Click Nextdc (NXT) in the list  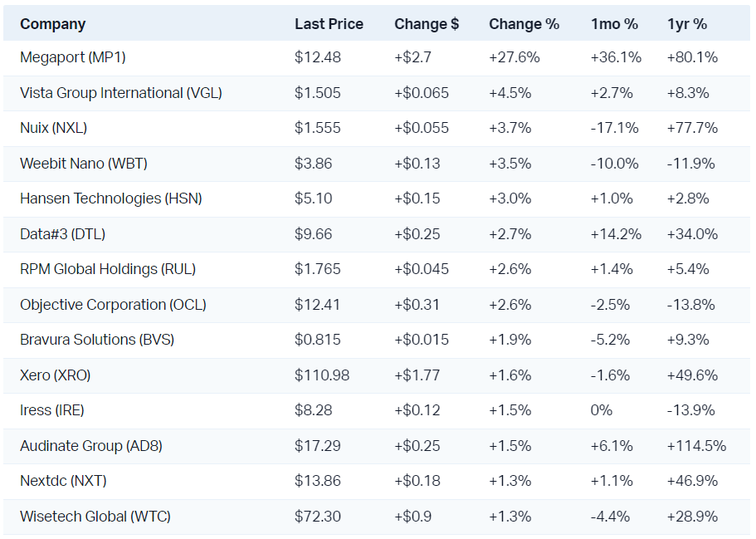[x=63, y=481]
